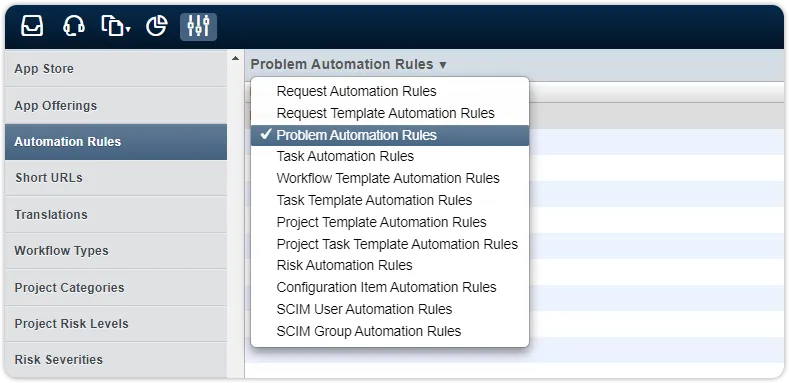Open App Offerings in the sidebar
789x383 pixels.
coord(116,106)
